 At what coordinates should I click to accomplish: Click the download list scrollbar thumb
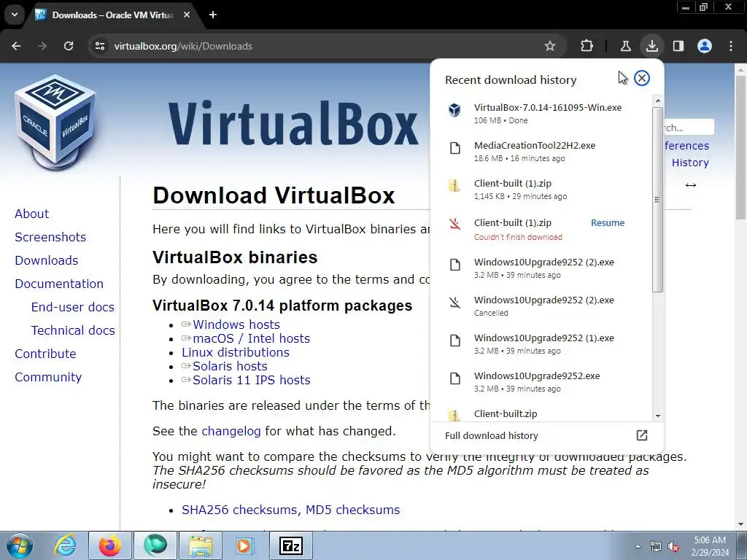click(657, 200)
